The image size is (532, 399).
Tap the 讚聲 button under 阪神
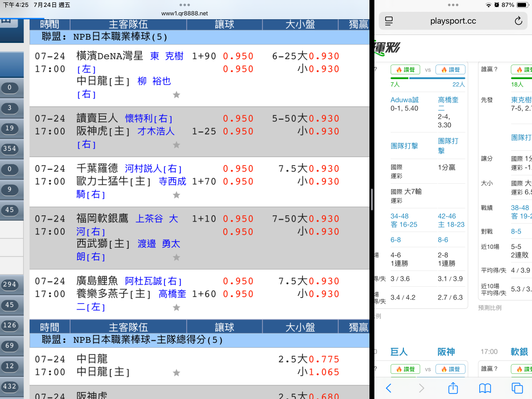(450, 369)
